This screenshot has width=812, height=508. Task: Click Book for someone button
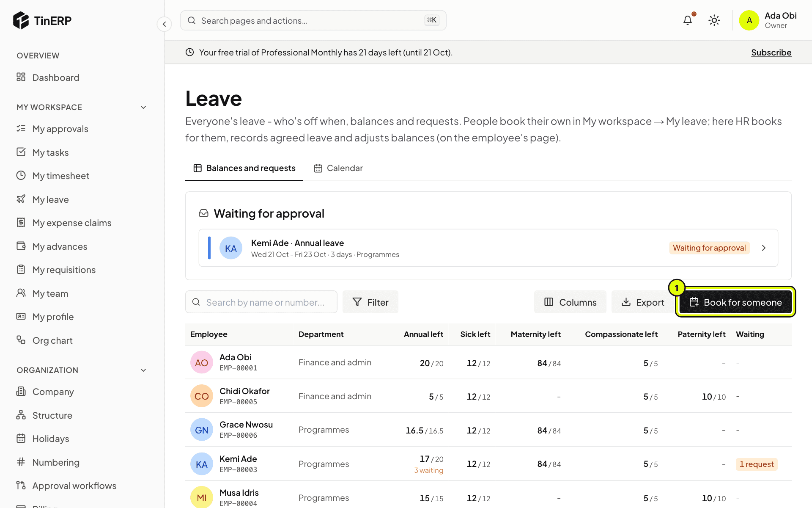click(735, 302)
